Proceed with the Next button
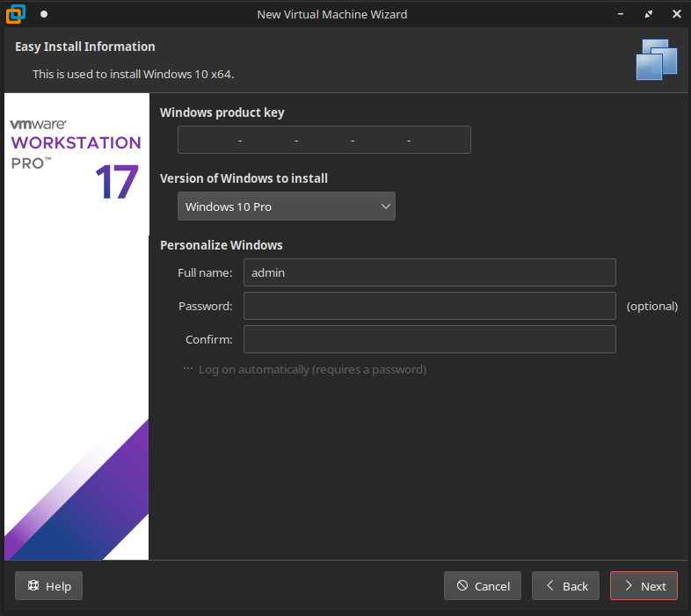 (644, 586)
